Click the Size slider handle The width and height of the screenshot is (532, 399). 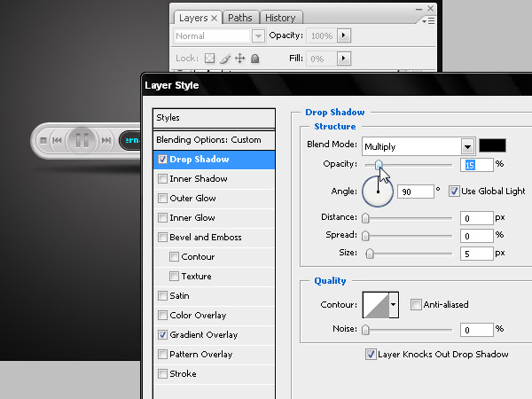click(370, 254)
